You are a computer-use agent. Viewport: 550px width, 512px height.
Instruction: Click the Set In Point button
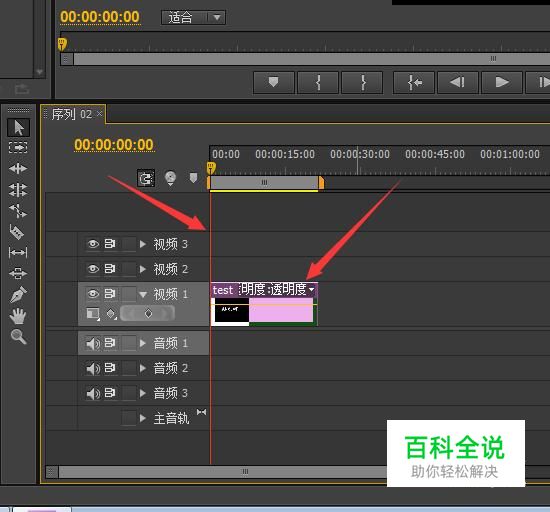click(318, 82)
